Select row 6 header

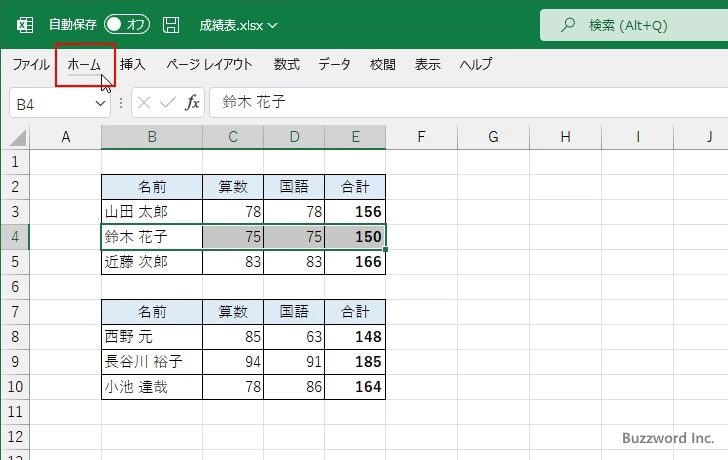[x=15, y=287]
